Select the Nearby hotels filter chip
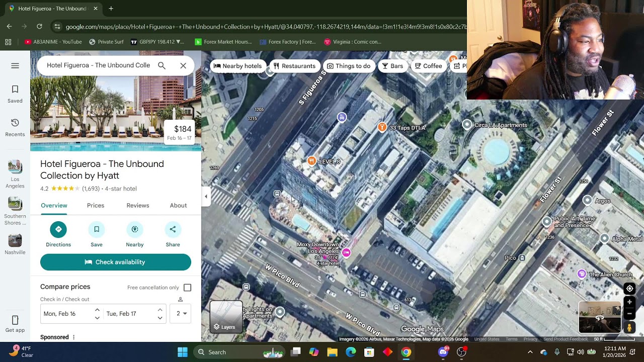 237,66
